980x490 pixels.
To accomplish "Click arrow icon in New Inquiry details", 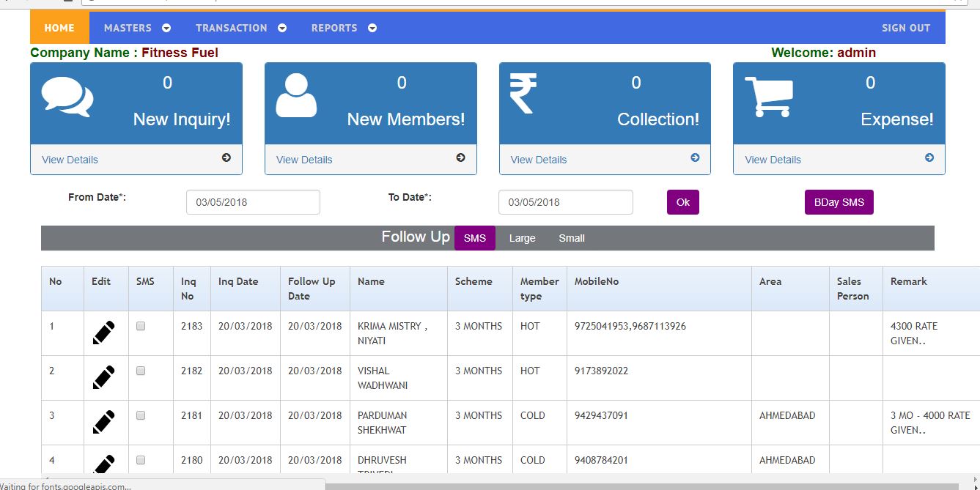I will tap(226, 157).
